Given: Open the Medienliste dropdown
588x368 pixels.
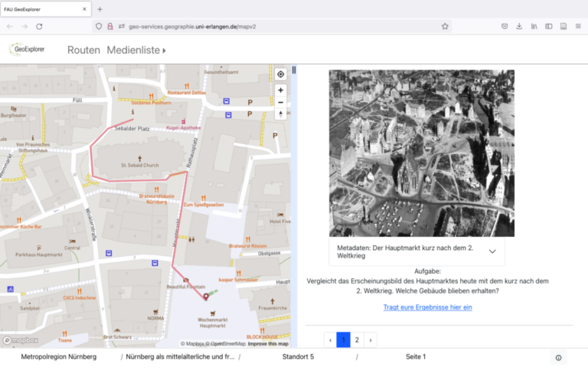Looking at the screenshot, I should coord(136,50).
